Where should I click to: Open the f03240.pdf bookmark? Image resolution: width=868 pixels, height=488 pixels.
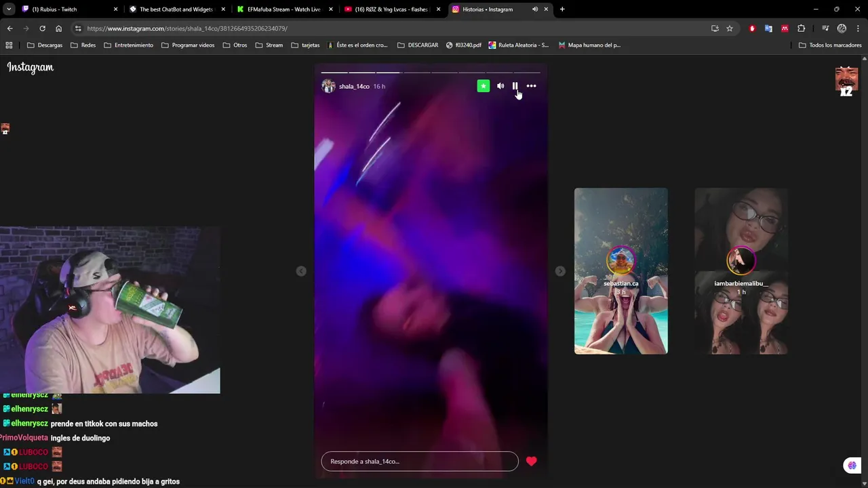[464, 45]
